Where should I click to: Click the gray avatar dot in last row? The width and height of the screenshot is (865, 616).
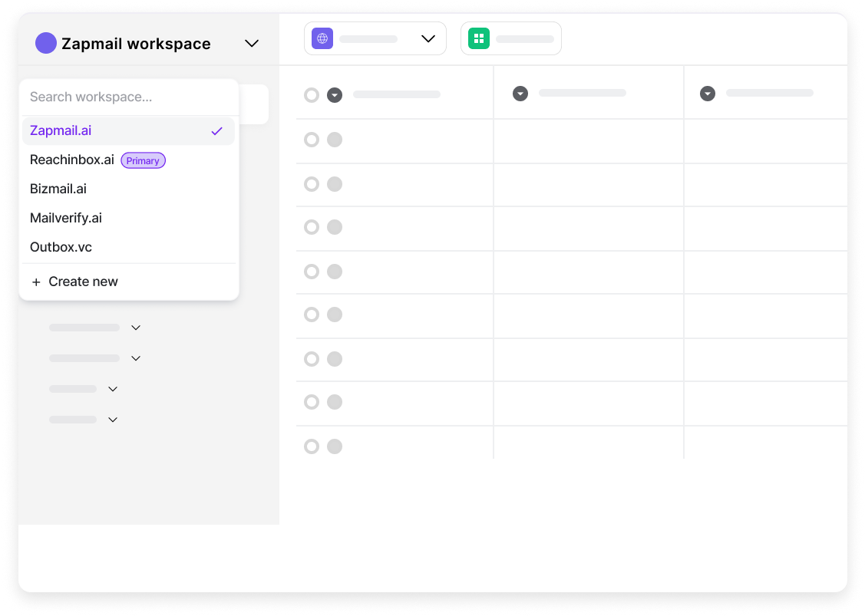pos(335,446)
